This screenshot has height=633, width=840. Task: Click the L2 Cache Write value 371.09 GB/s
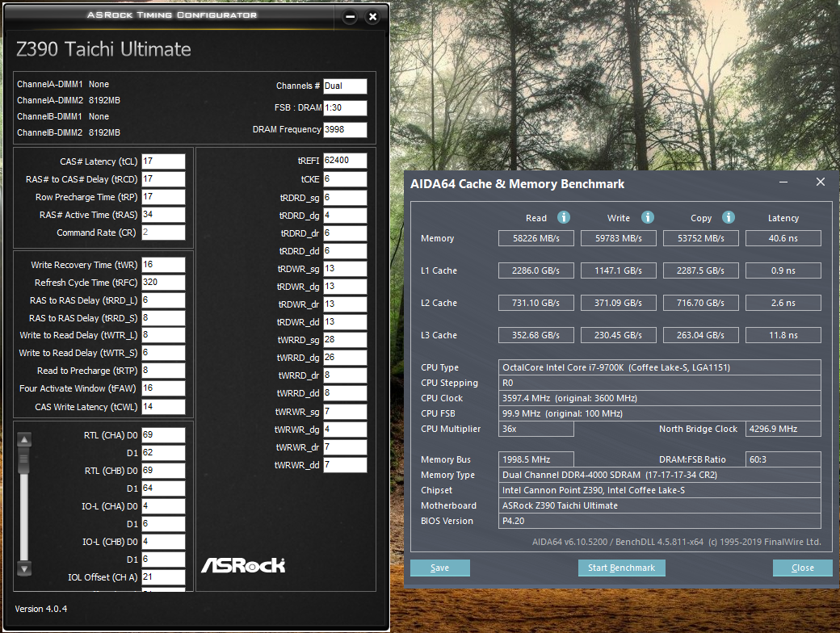pos(618,303)
